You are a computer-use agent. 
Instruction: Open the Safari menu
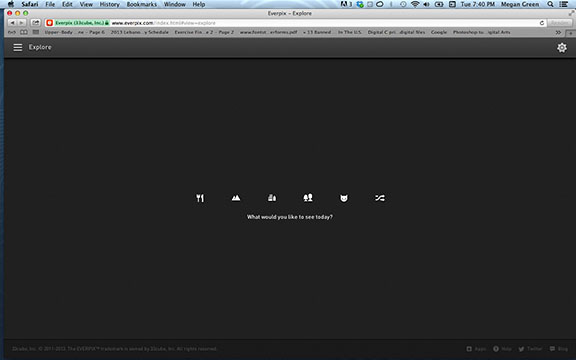(30, 4)
